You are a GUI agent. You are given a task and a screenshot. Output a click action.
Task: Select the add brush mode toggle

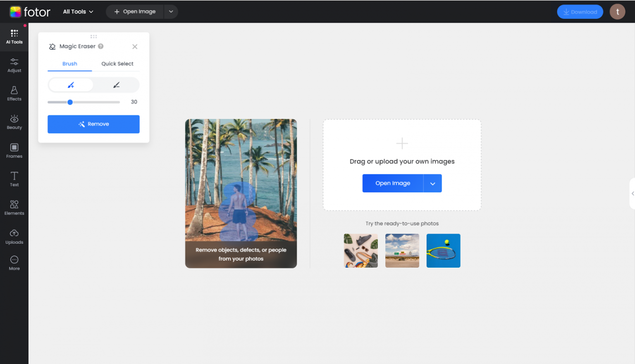point(71,85)
